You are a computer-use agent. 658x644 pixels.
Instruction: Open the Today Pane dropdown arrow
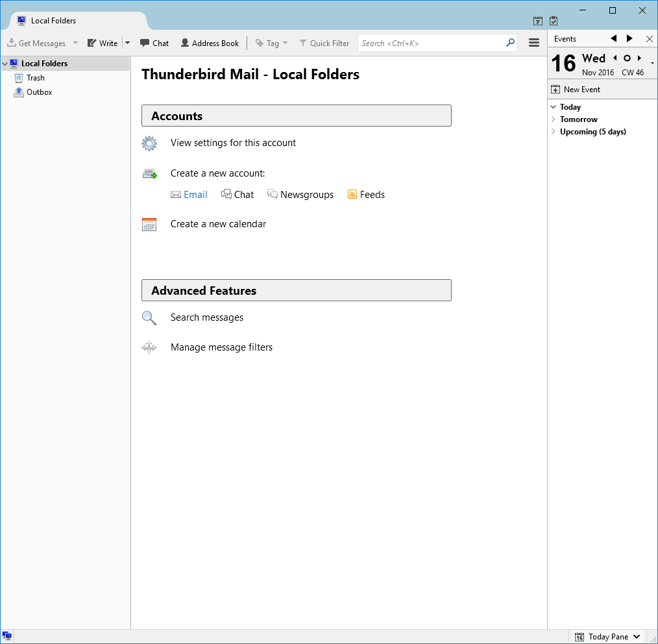coord(636,637)
